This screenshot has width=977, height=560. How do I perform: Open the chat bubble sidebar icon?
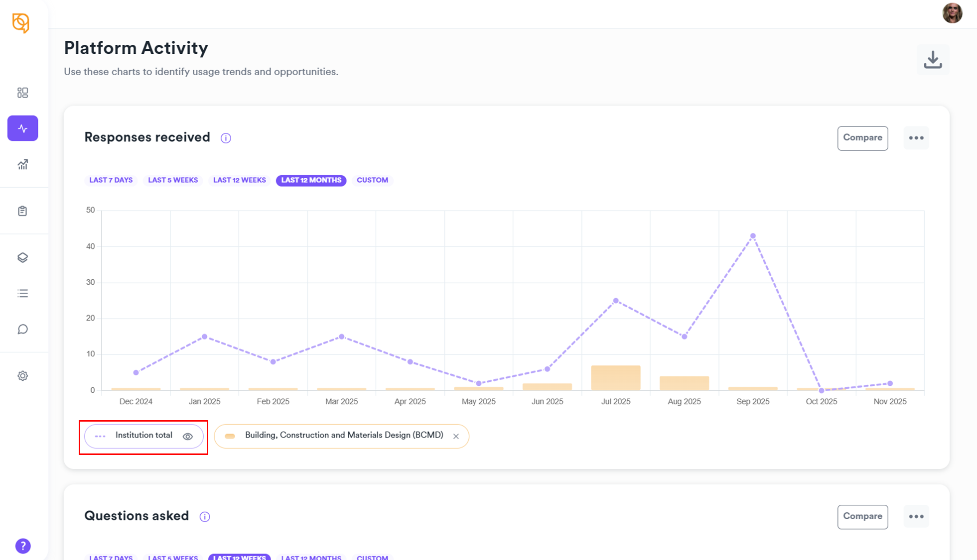click(22, 329)
